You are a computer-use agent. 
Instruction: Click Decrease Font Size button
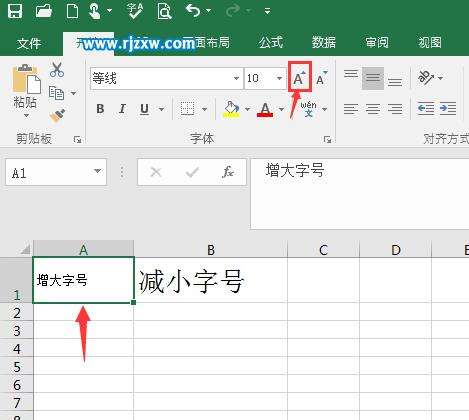tap(322, 77)
